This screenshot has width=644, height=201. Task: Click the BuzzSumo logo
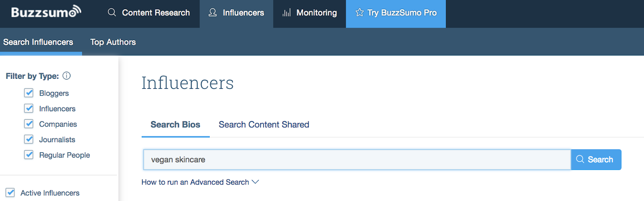pyautogui.click(x=46, y=12)
